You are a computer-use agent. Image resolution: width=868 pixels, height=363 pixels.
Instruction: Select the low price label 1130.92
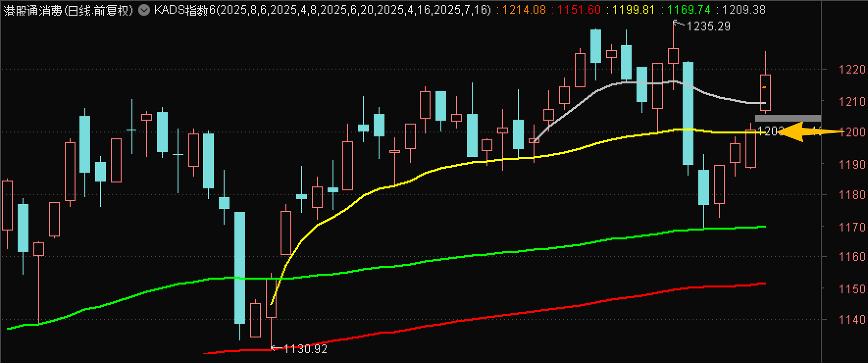pos(306,349)
